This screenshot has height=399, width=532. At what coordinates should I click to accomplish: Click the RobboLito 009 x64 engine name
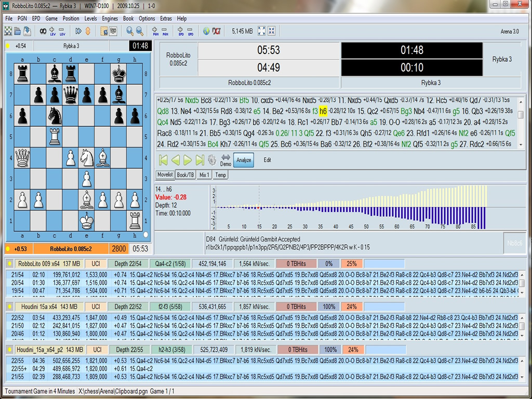coord(49,263)
